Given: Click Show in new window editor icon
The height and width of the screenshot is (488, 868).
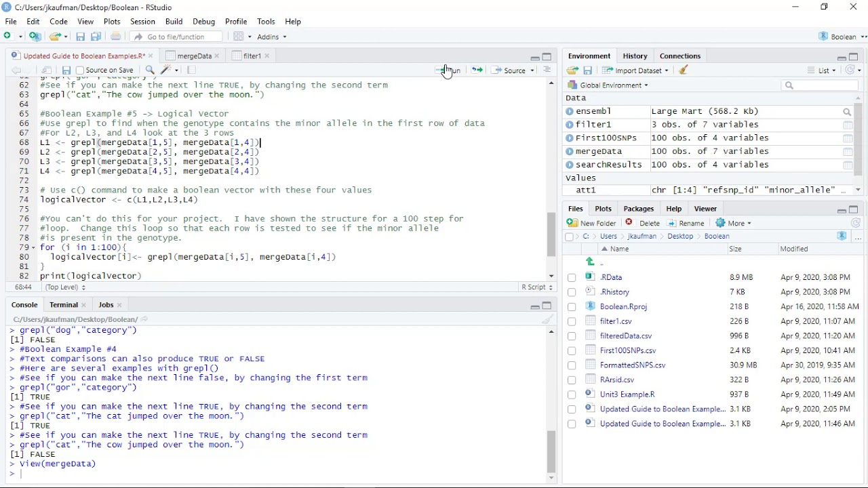Looking at the screenshot, I should [47, 70].
